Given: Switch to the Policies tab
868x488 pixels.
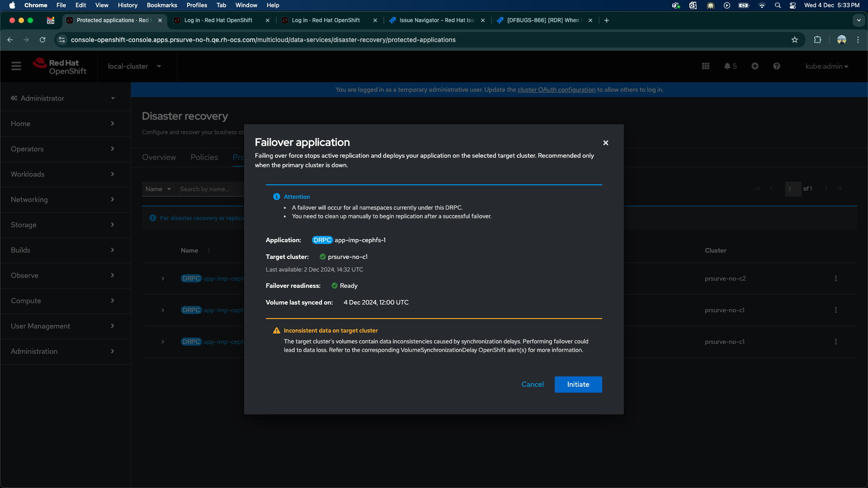Looking at the screenshot, I should pos(204,157).
